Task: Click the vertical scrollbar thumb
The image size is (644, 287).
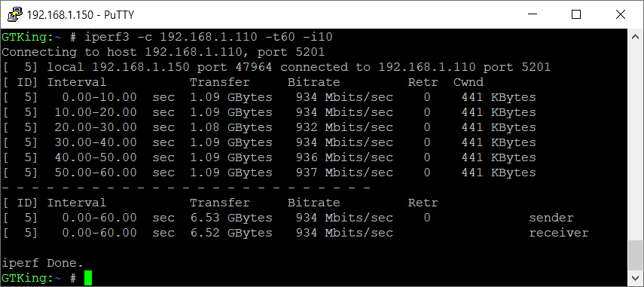Action: pyautogui.click(x=635, y=255)
